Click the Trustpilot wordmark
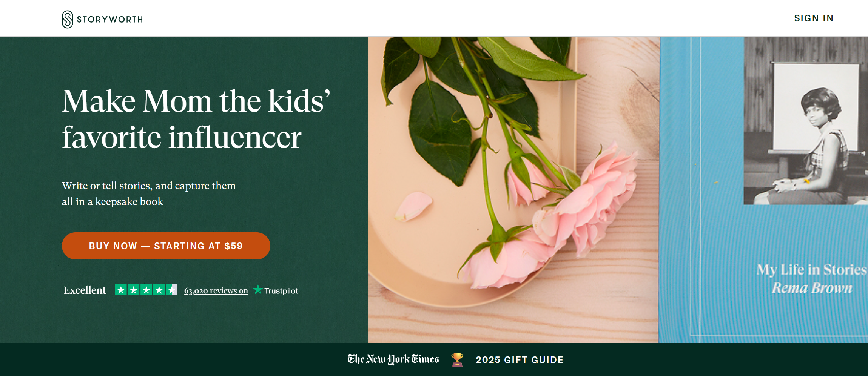 pos(281,291)
